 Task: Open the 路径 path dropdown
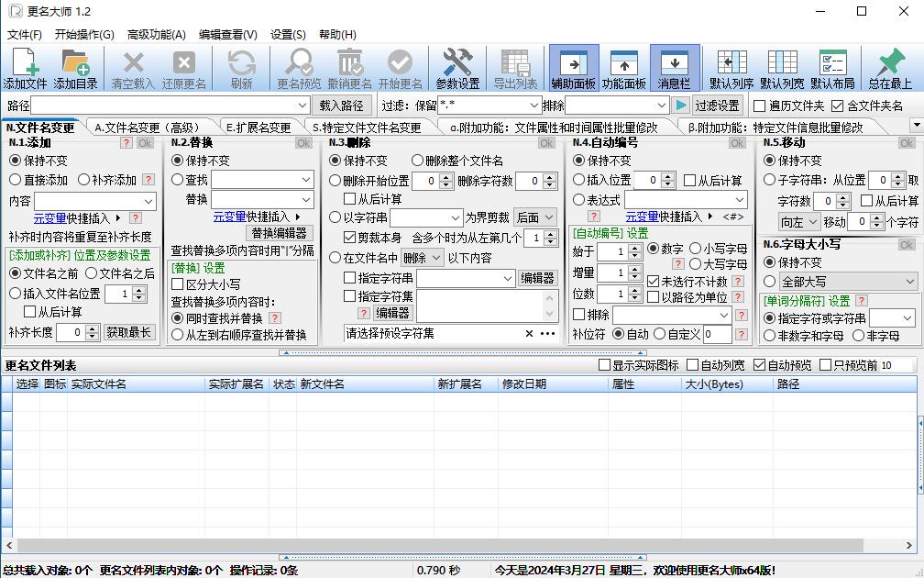tap(302, 105)
